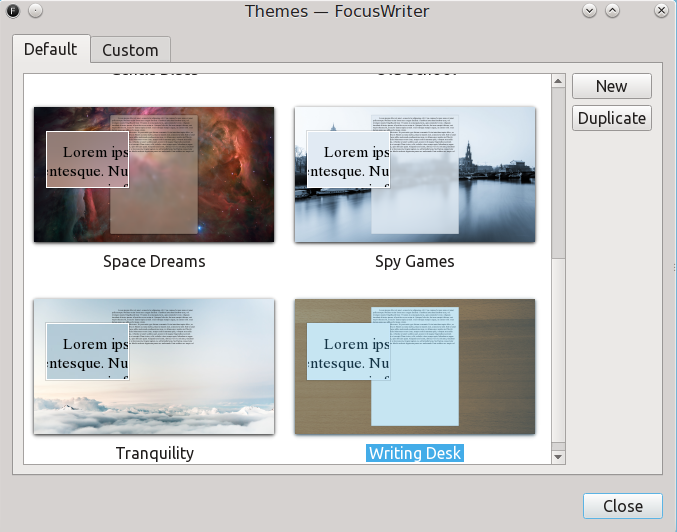Maximize the Themes window
This screenshot has width=677, height=532.
[x=613, y=11]
